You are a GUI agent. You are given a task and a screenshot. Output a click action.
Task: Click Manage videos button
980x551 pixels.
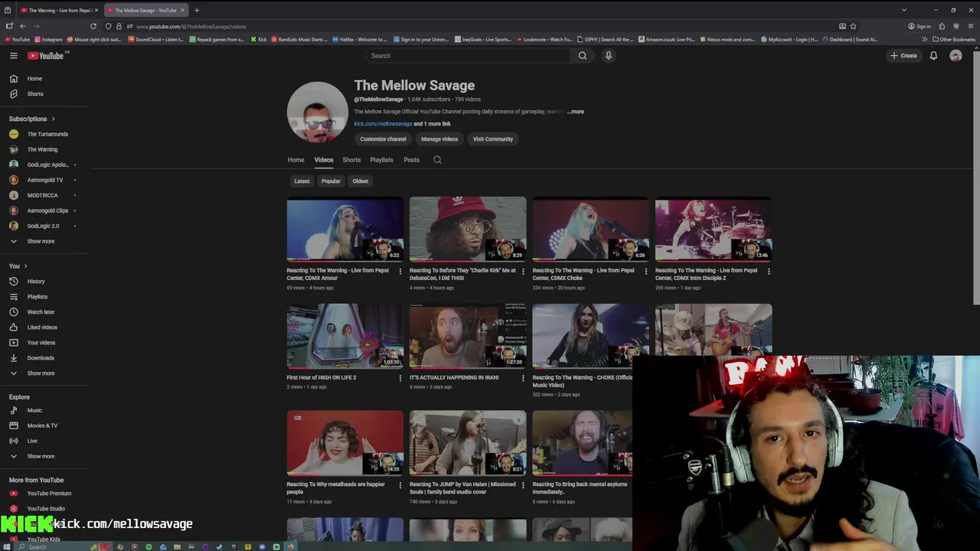coord(439,139)
